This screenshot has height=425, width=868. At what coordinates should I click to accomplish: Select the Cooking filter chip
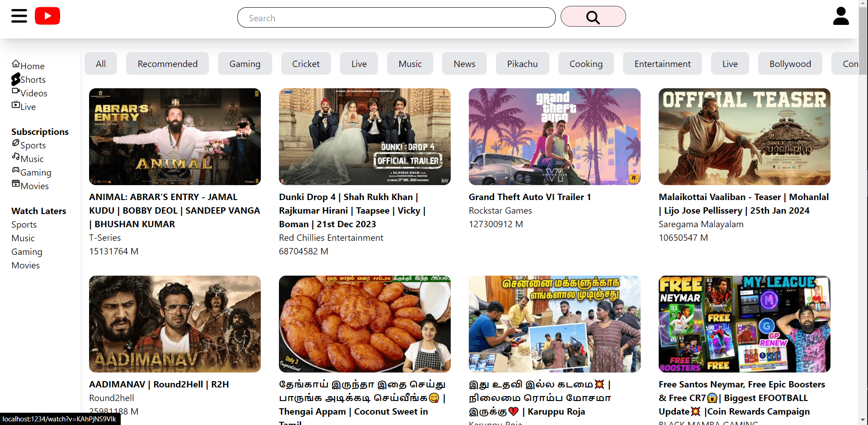point(586,64)
